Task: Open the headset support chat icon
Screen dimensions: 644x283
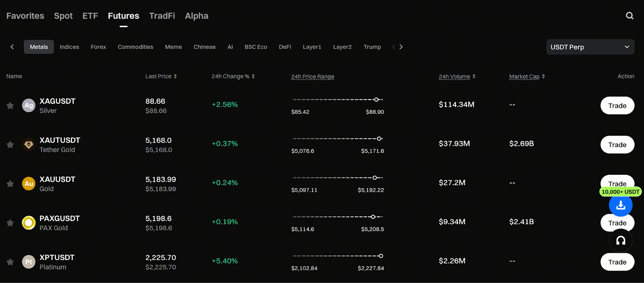Action: tap(620, 241)
